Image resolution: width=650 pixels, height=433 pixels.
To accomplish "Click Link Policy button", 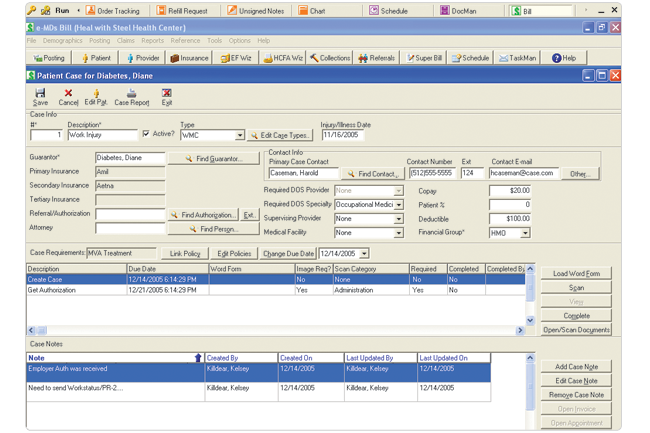I will (x=185, y=254).
